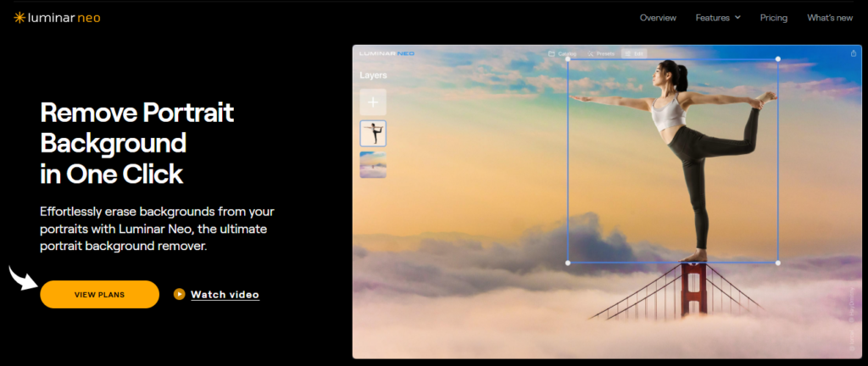868x366 pixels.
Task: Click the share export icon in the preview
Action: (854, 53)
